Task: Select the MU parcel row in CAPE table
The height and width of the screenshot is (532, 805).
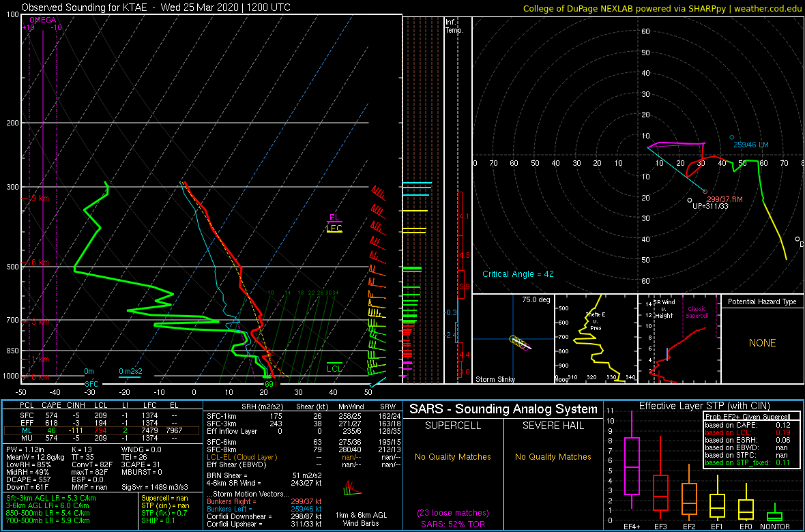Action: 101,439
